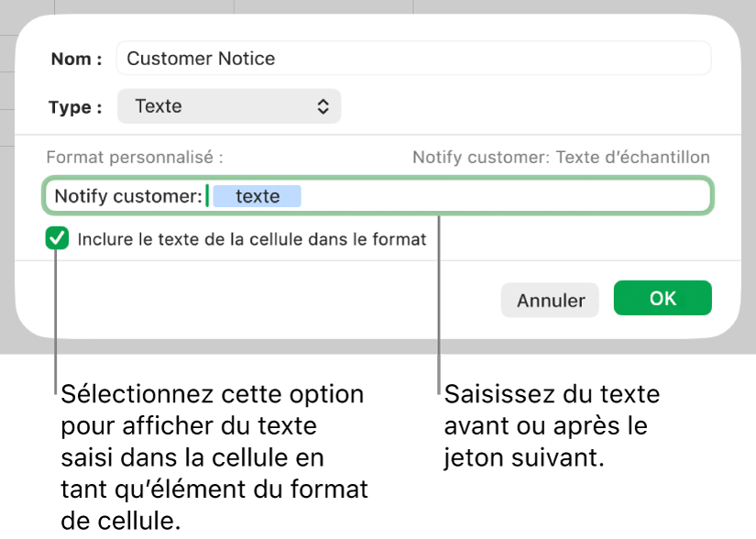Image resolution: width=756 pixels, height=539 pixels.
Task: Open the Type dropdown showing Texte
Action: [x=228, y=106]
